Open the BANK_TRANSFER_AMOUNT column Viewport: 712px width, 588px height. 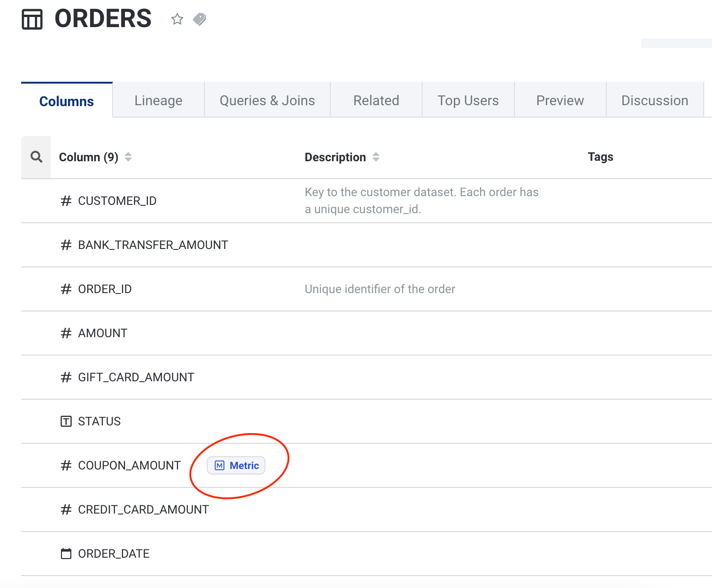tap(153, 245)
